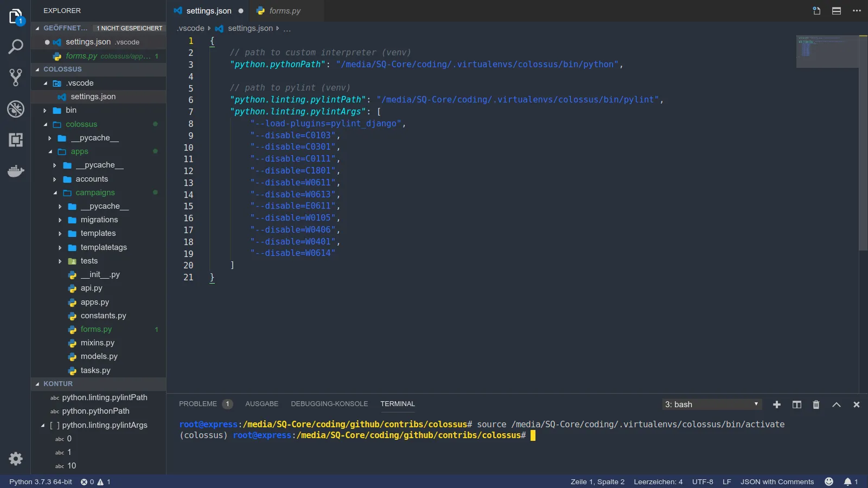Split the editor with the layout icon
The height and width of the screenshot is (488, 868).
point(837,11)
